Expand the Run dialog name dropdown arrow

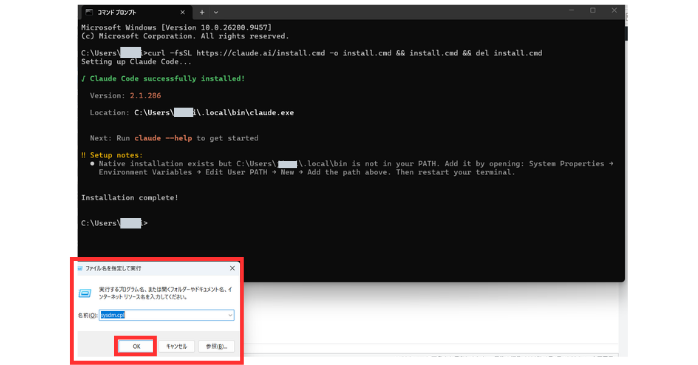[x=230, y=315]
